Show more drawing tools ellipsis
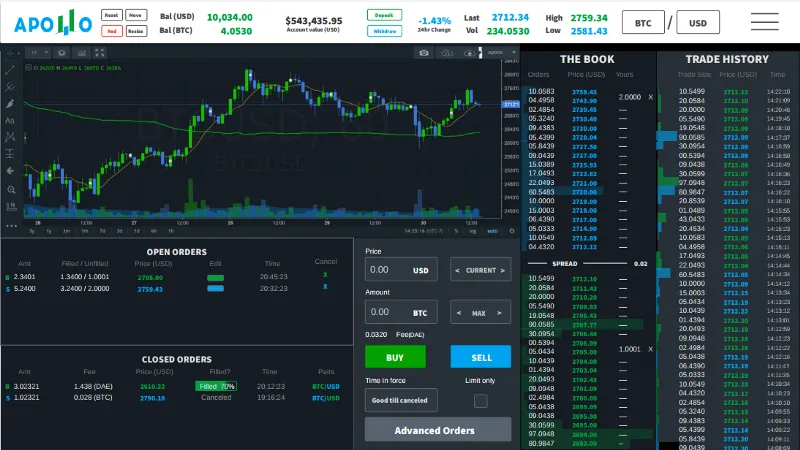 click(11, 226)
